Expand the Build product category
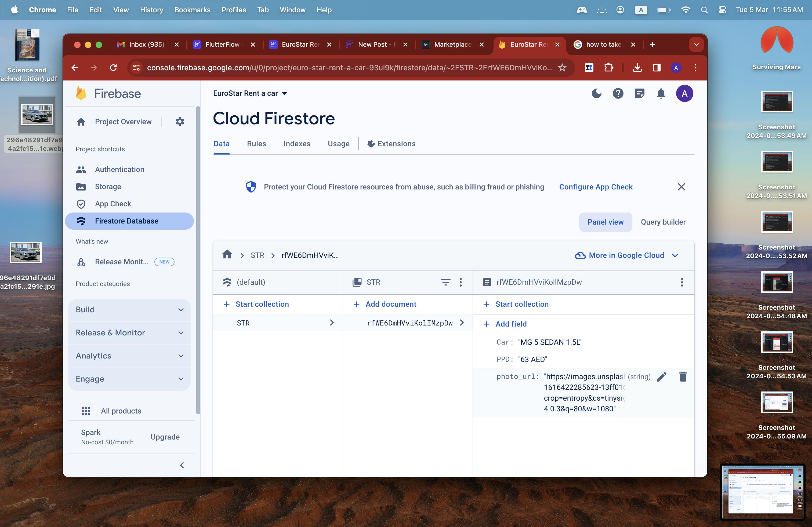Viewport: 812px width, 527px height. (x=129, y=310)
